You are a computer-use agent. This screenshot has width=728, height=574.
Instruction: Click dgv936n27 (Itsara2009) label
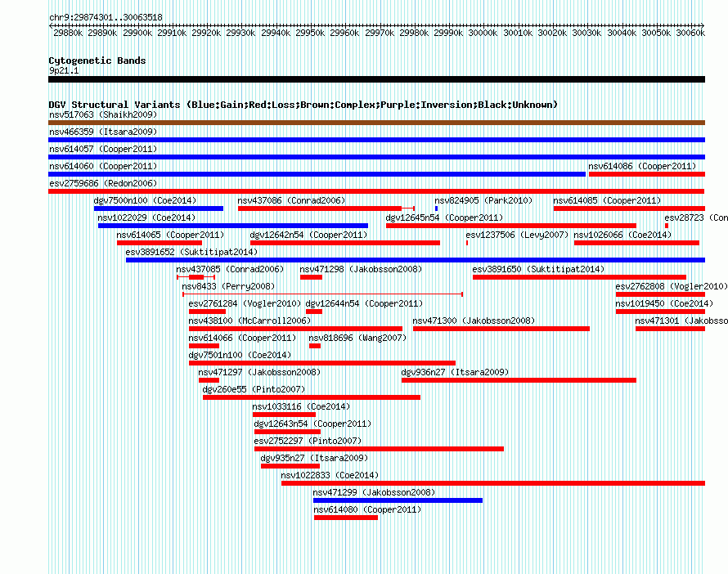click(x=455, y=372)
